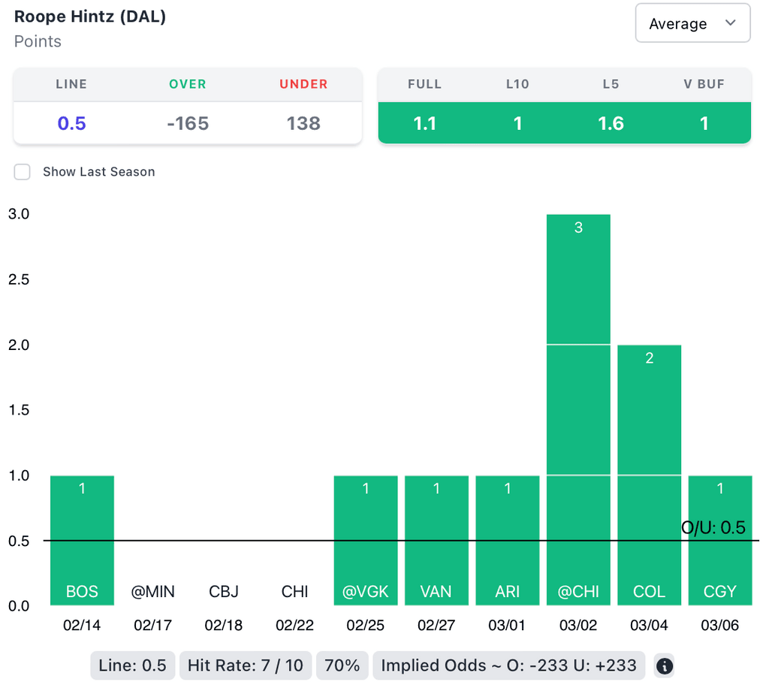The height and width of the screenshot is (700, 769).
Task: Select the V BUF average tab
Action: coord(704,122)
